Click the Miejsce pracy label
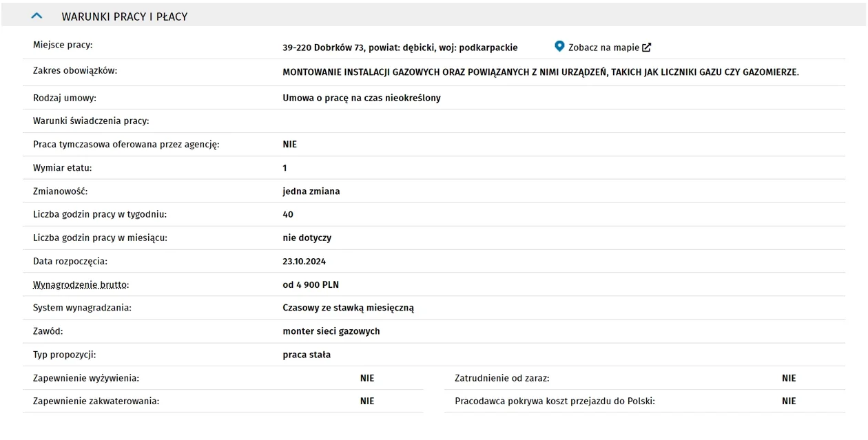The image size is (868, 440). tap(63, 45)
